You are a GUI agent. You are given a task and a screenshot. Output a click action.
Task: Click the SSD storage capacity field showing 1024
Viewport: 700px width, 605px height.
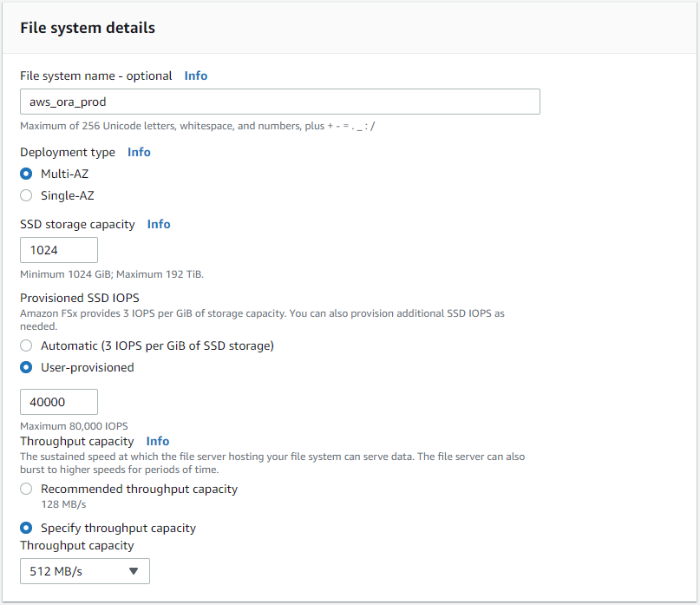point(59,250)
